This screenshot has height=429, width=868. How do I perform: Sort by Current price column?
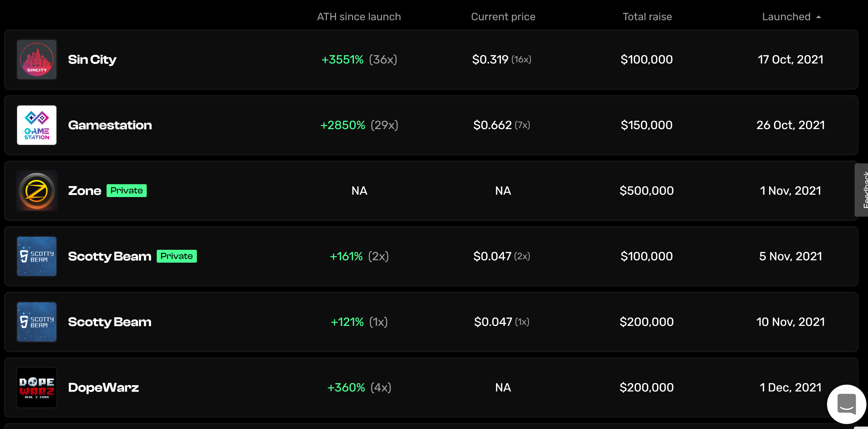(x=503, y=17)
